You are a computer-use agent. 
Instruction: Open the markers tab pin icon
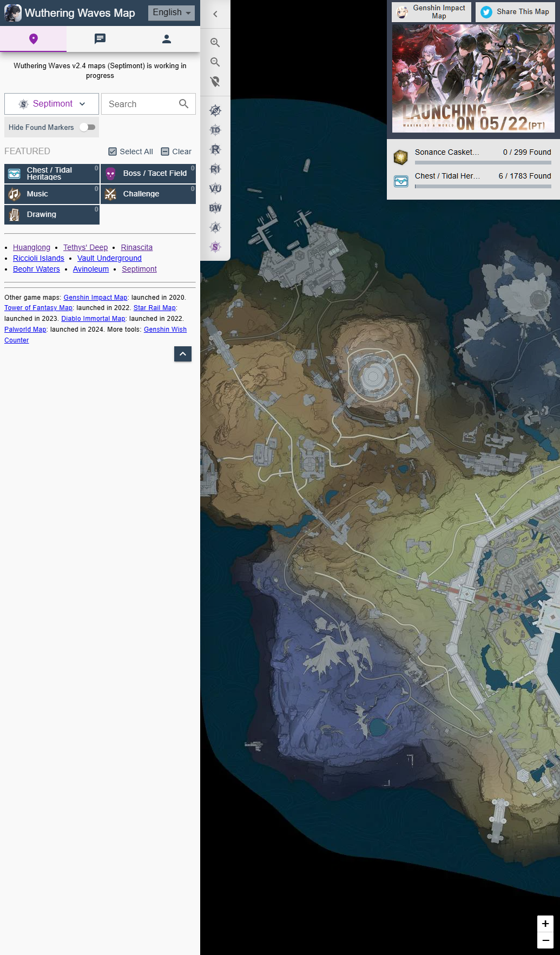coord(34,39)
